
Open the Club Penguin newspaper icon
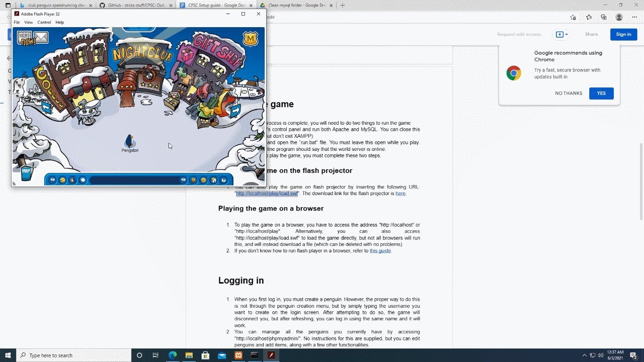(25, 38)
